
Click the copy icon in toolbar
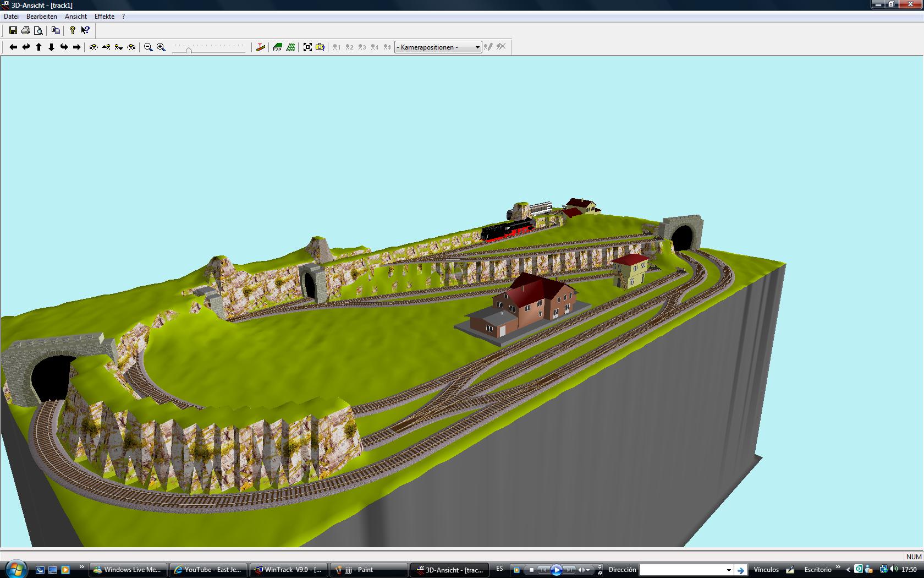[x=56, y=30]
